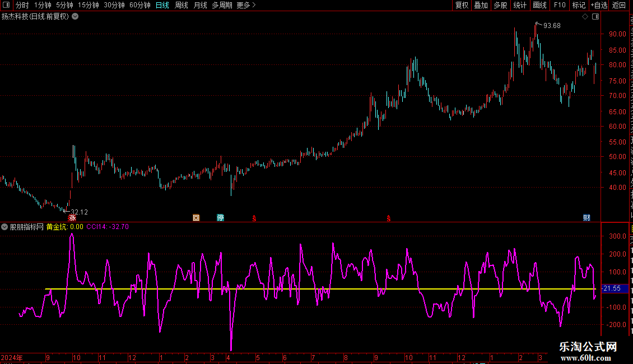633x364 pixels.
Task: Click the 2024年 label on the time axis
Action: coord(12,357)
